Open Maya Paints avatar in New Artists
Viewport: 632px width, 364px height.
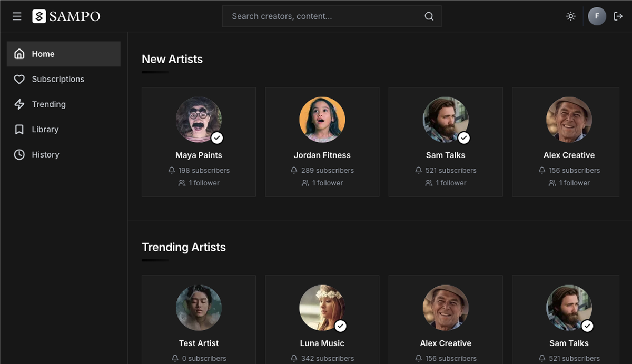(x=199, y=120)
